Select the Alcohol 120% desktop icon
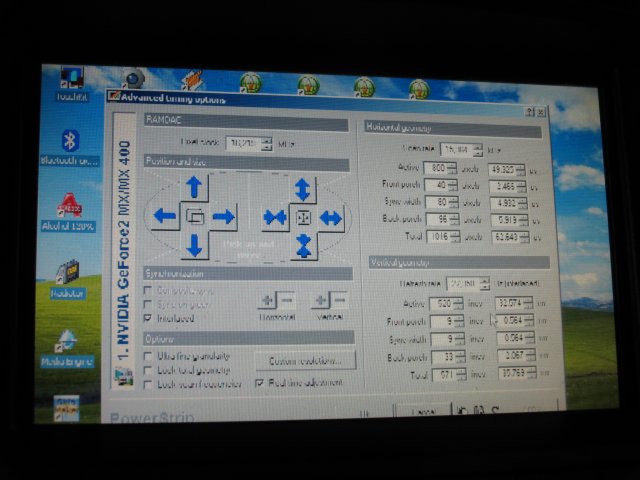 [x=69, y=205]
